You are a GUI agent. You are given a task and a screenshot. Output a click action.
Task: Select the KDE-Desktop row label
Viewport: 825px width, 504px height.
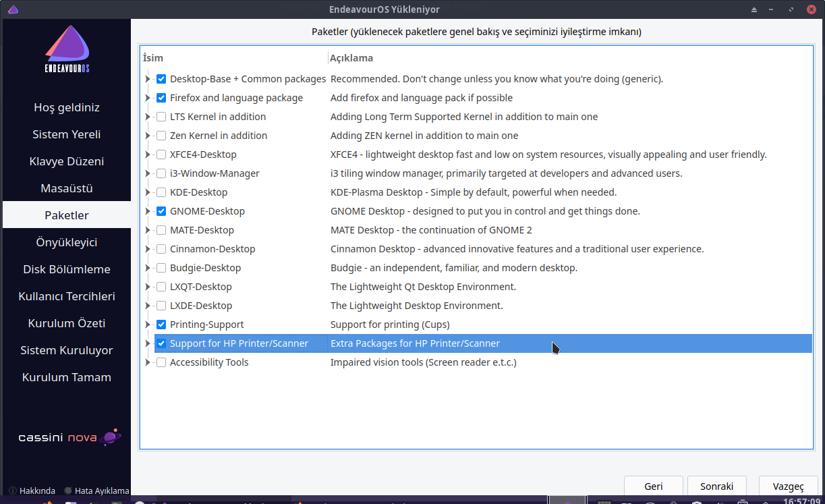198,192
